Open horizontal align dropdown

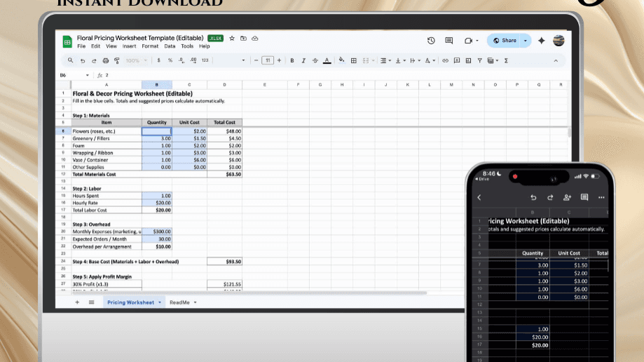(385, 60)
